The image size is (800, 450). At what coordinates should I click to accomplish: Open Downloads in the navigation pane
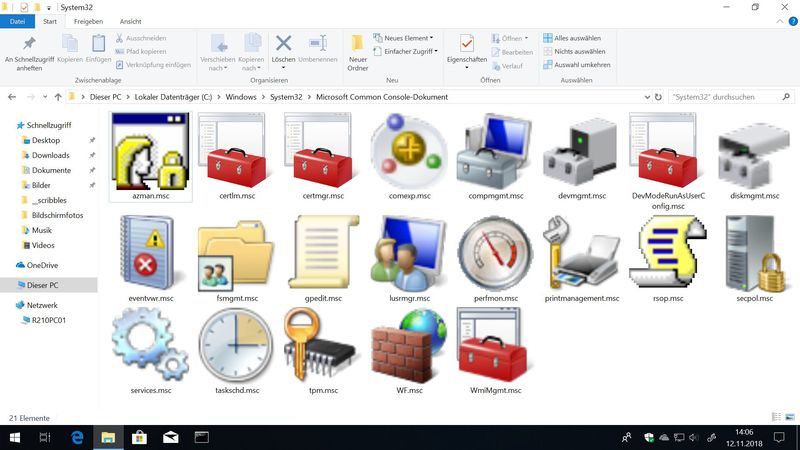click(51, 155)
